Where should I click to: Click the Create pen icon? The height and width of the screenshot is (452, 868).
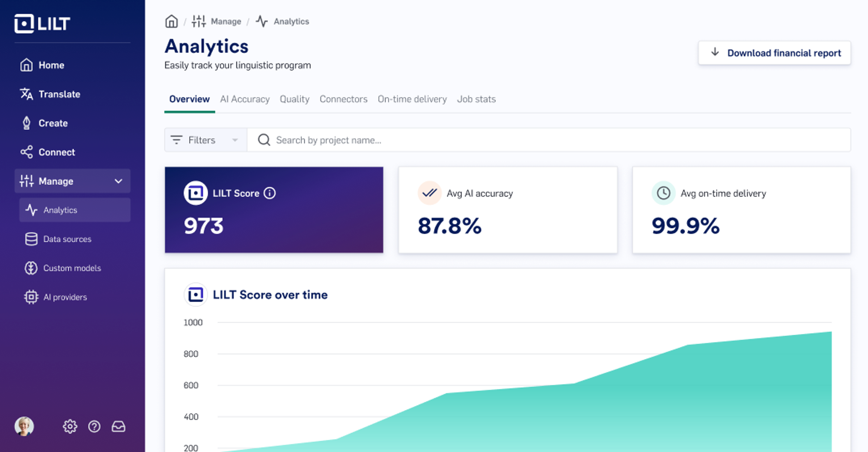(26, 123)
